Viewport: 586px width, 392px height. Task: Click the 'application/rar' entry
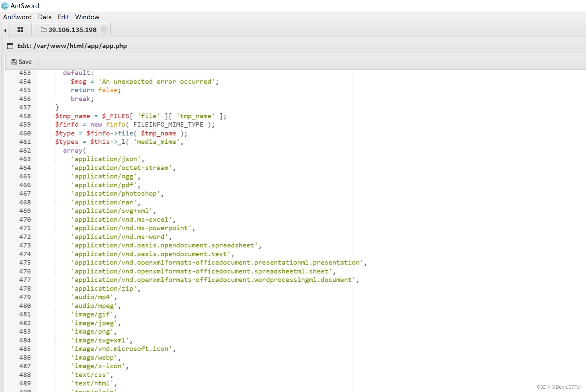click(x=104, y=202)
